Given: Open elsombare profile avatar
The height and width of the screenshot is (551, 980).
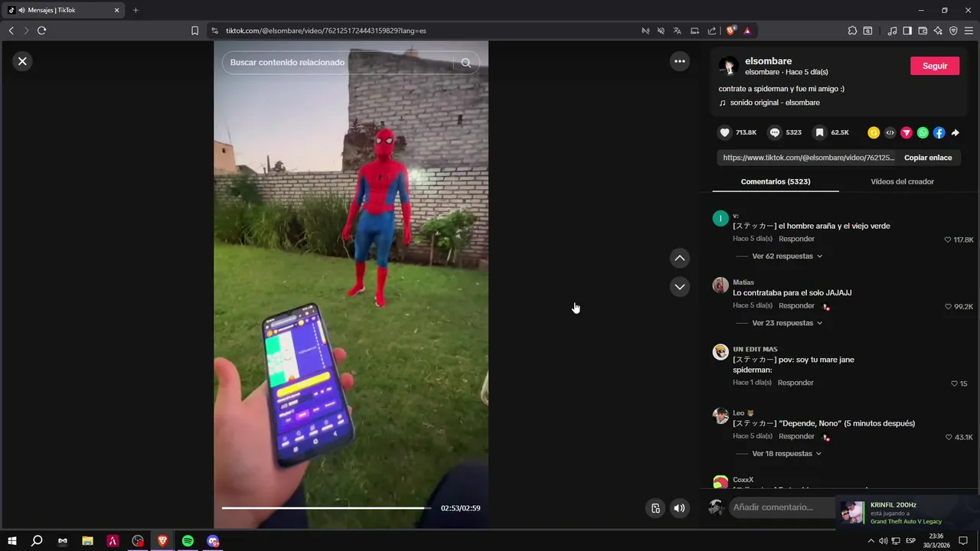Looking at the screenshot, I should pos(729,66).
